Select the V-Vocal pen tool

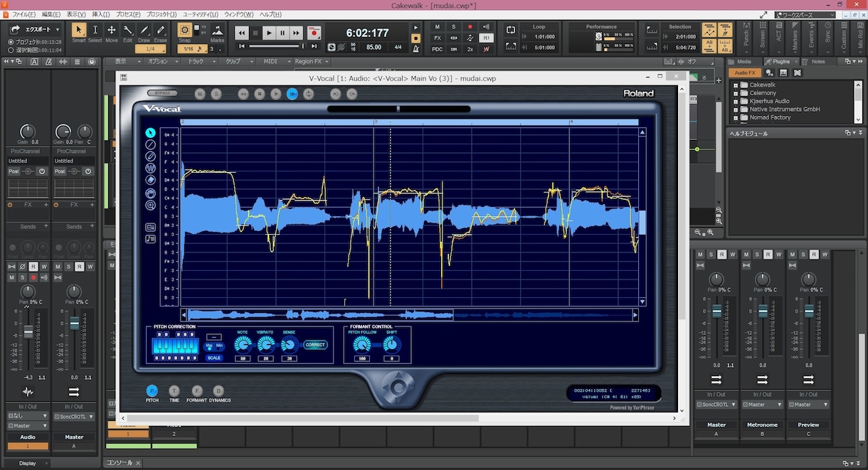coord(151,156)
